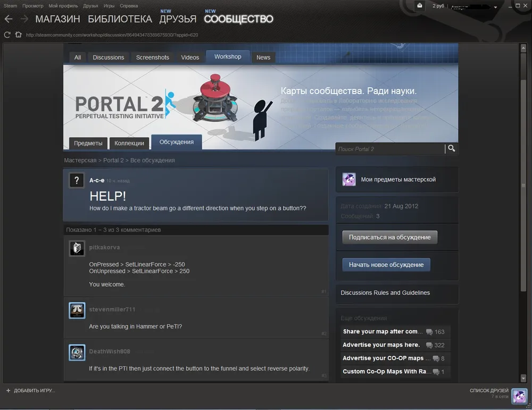Screen dimensions: 532x410
Task: Open the inbox notification icon
Action: pyautogui.click(x=420, y=6)
